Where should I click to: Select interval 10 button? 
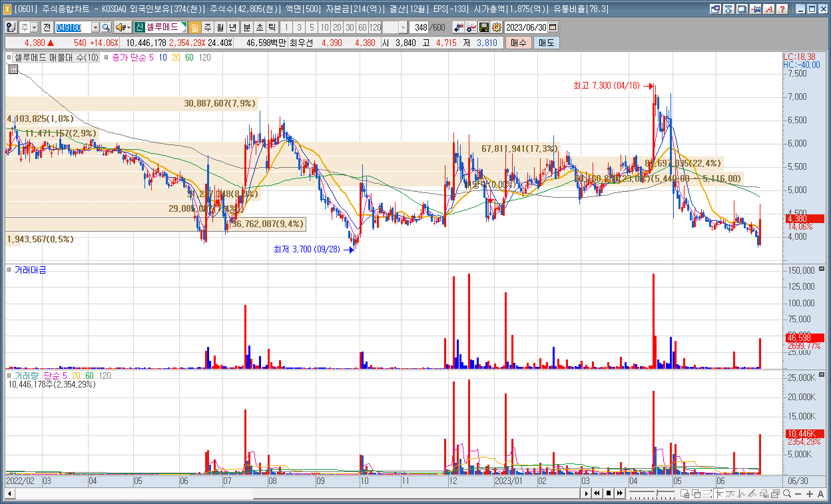tap(324, 27)
